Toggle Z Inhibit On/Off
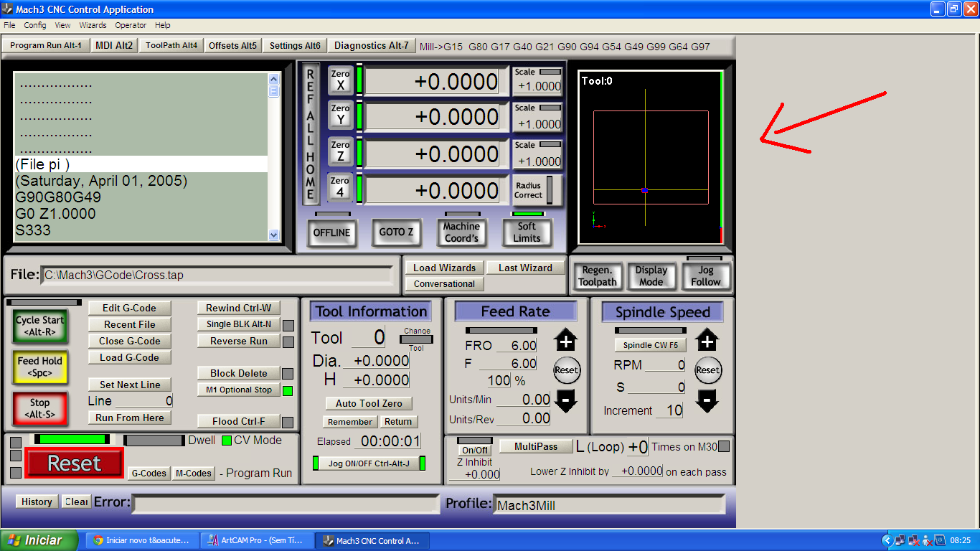Screen dimensions: 980x551 coord(474,450)
